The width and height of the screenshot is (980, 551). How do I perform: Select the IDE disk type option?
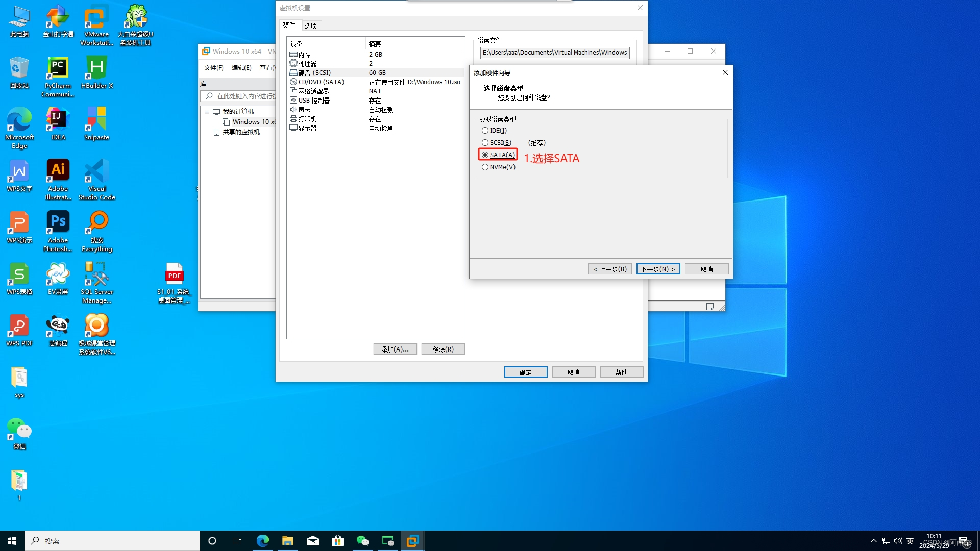coord(485,130)
